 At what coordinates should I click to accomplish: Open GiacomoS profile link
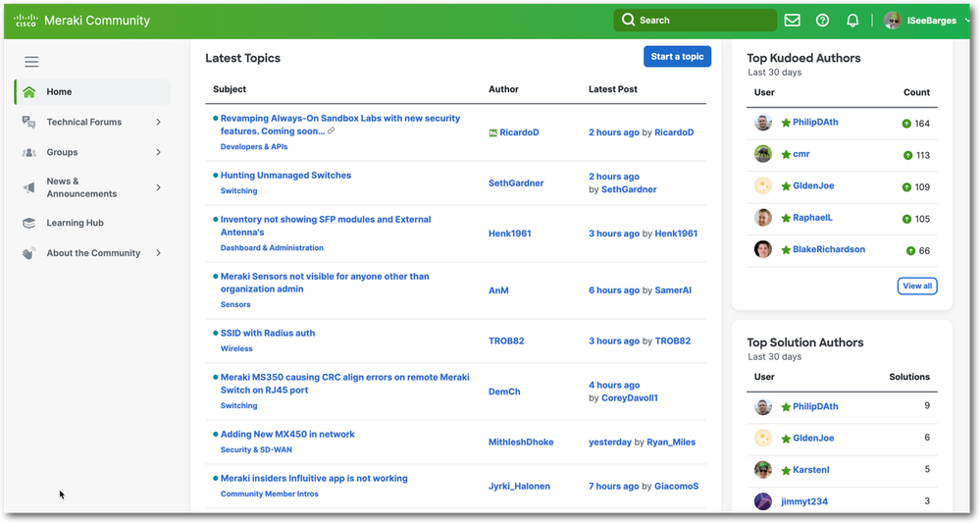[676, 486]
